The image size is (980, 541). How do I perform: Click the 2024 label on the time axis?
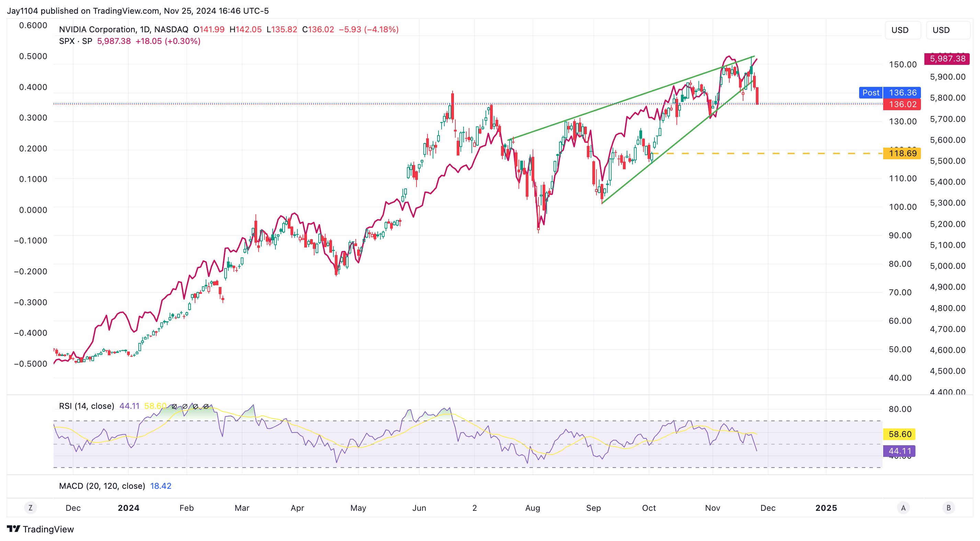(128, 508)
